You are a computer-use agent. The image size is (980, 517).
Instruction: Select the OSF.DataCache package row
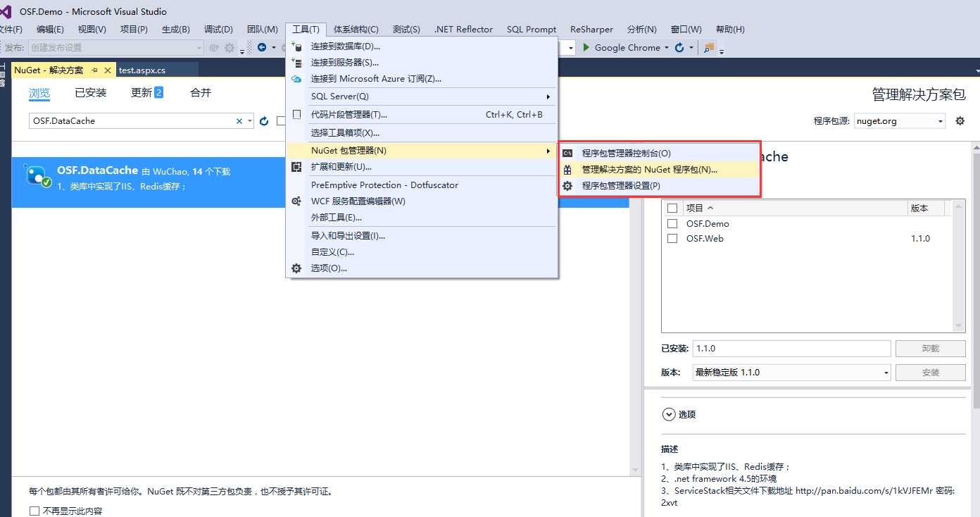pyautogui.click(x=320, y=182)
